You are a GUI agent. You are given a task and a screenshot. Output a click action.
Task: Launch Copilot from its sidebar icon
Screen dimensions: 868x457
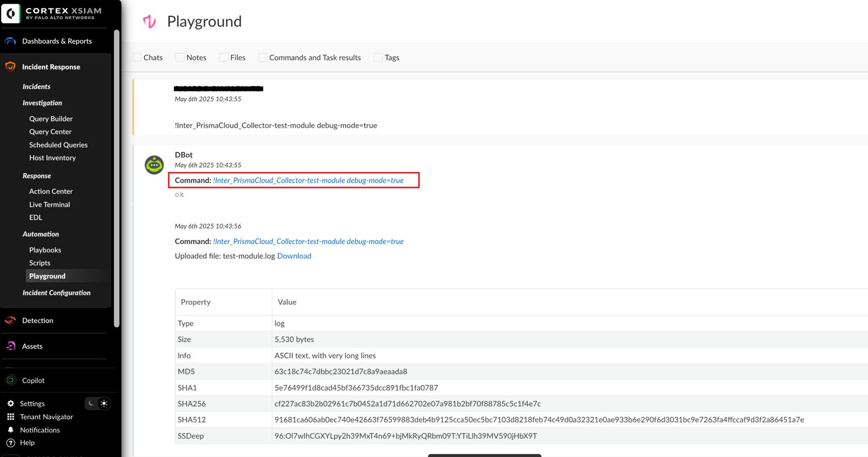11,381
